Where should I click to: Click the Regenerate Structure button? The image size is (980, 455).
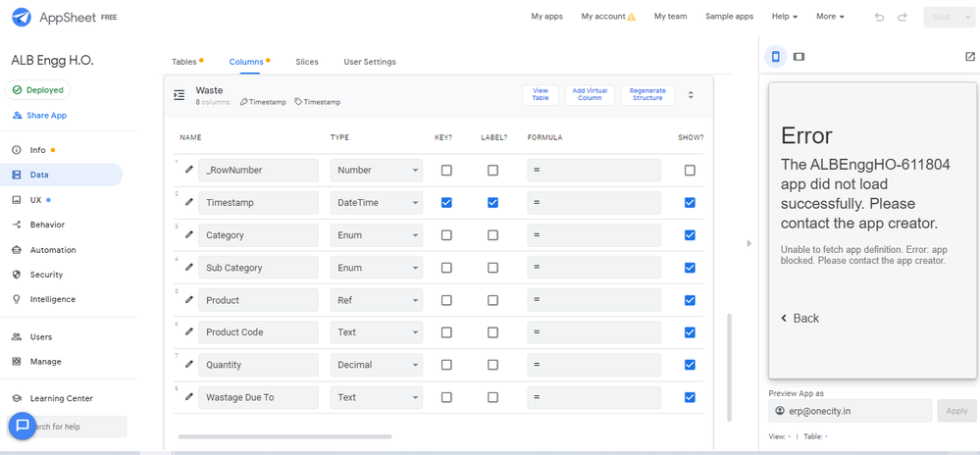pos(647,95)
